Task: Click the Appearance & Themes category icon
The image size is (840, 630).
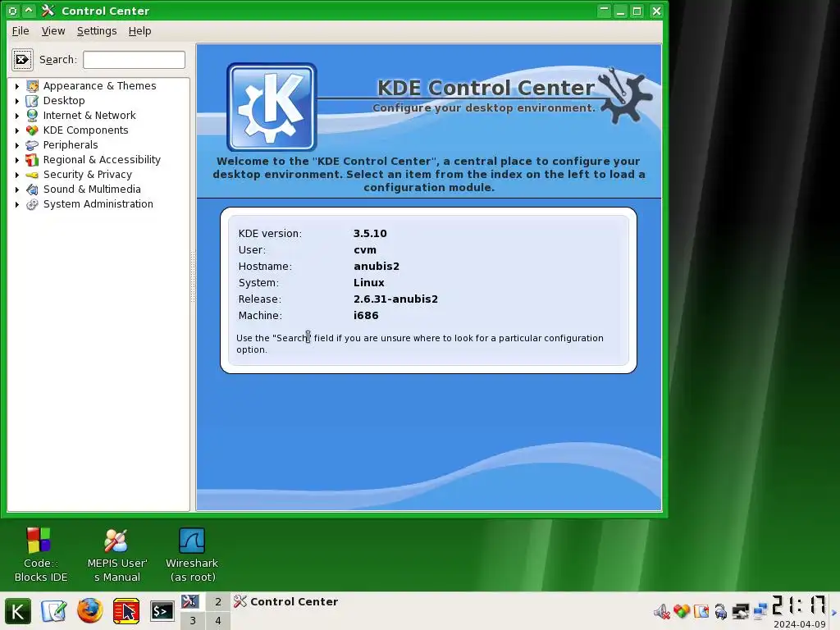Action: 32,85
